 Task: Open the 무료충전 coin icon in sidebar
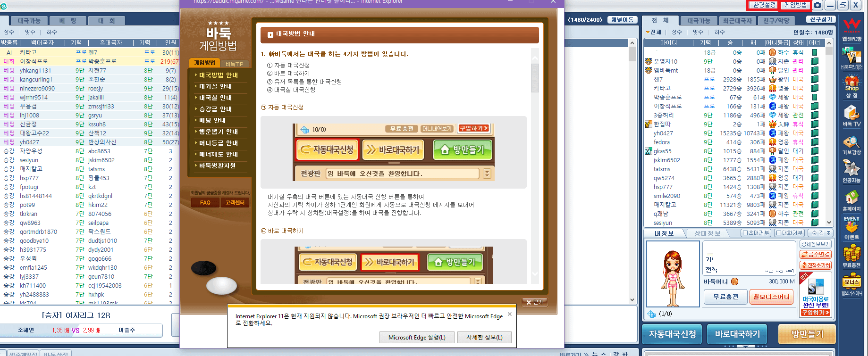[851, 257]
